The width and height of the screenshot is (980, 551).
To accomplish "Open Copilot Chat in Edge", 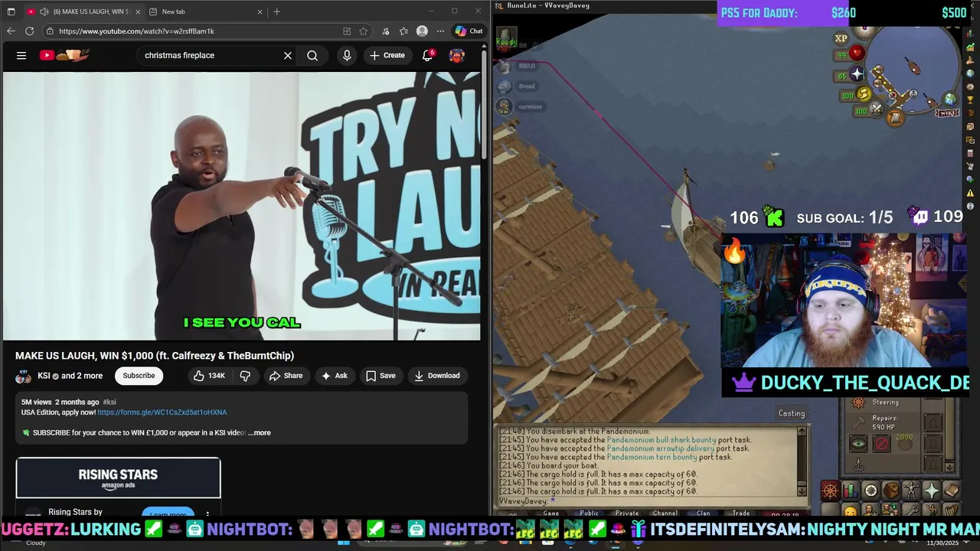I will tap(469, 31).
